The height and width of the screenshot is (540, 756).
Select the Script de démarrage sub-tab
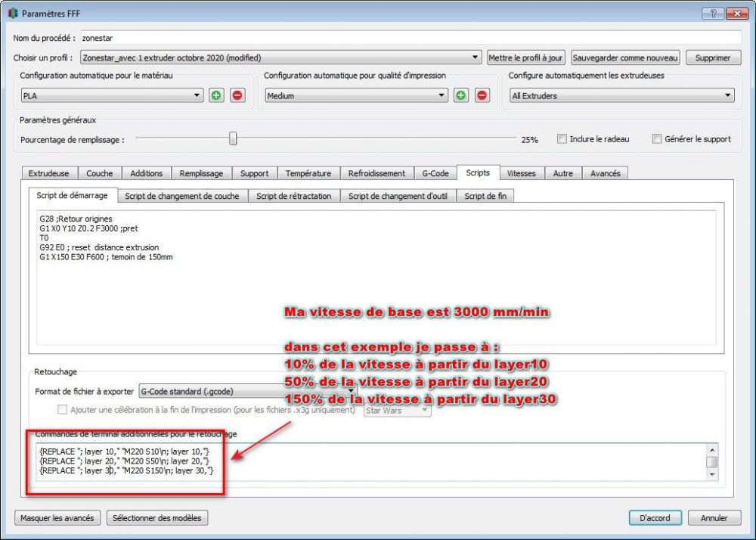click(x=73, y=195)
